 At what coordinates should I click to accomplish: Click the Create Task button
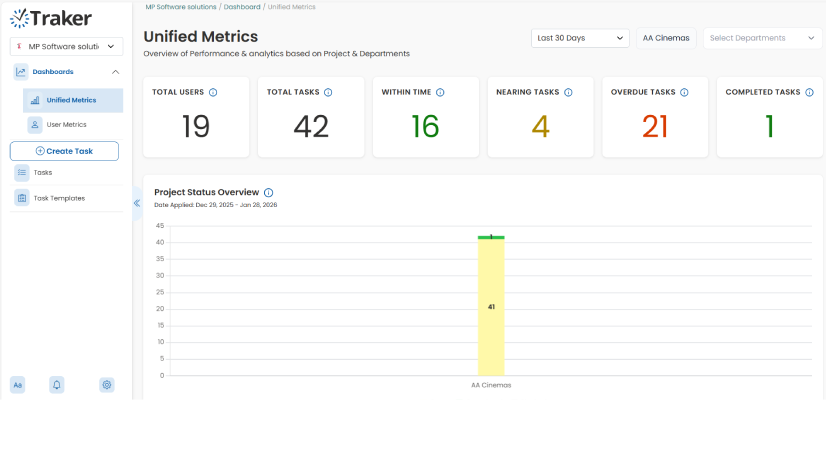[x=64, y=151]
